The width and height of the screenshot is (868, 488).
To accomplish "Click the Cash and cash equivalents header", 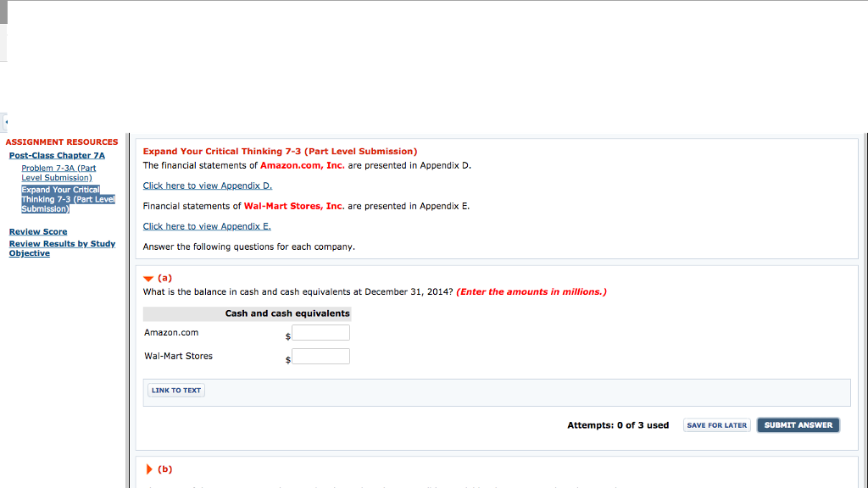I will pos(287,313).
